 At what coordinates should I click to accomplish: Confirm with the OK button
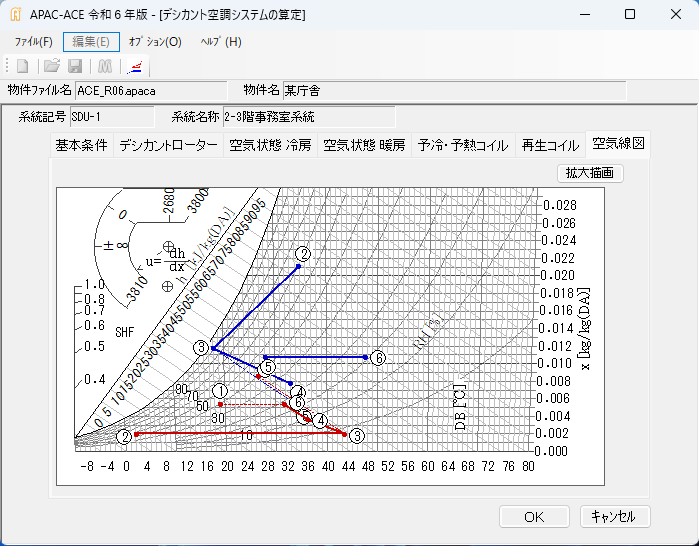534,517
